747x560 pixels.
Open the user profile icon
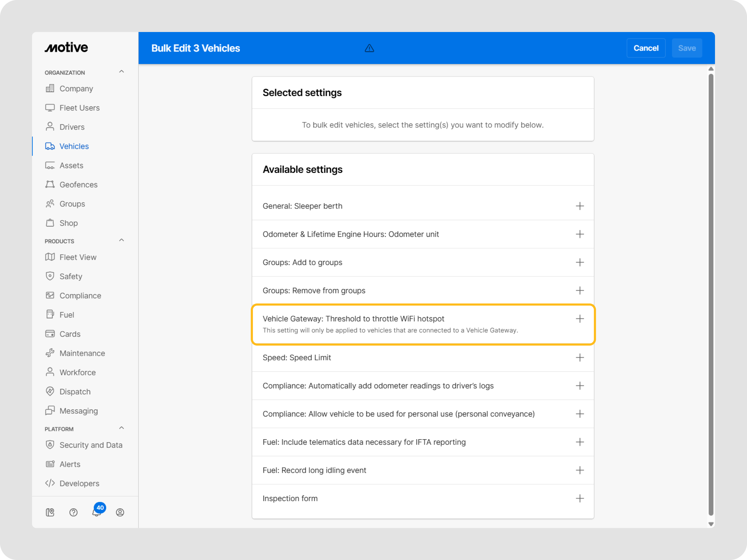(x=120, y=513)
